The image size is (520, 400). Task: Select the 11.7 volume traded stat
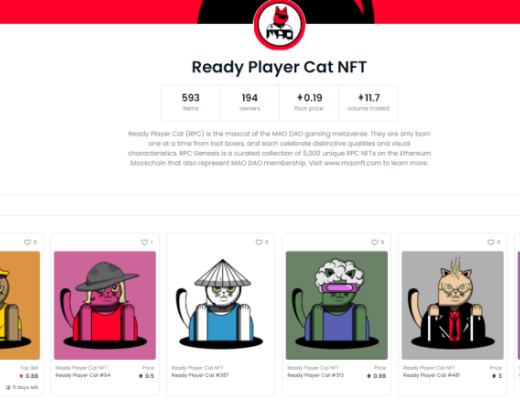[368, 102]
